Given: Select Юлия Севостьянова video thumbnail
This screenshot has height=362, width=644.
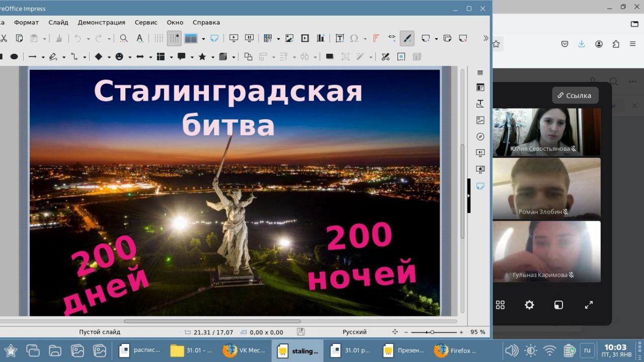Looking at the screenshot, I should pos(546,132).
